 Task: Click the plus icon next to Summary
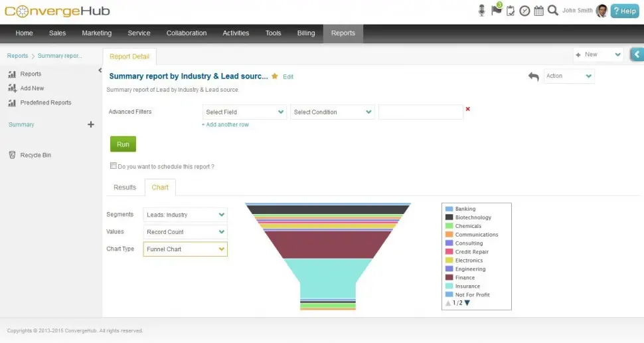(x=91, y=124)
